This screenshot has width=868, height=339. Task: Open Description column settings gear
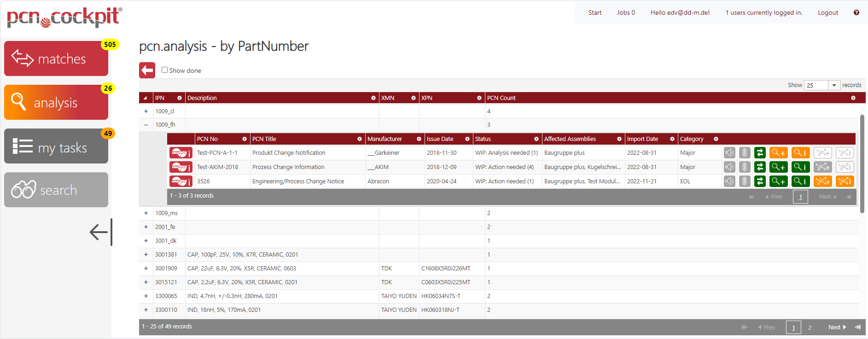373,98
